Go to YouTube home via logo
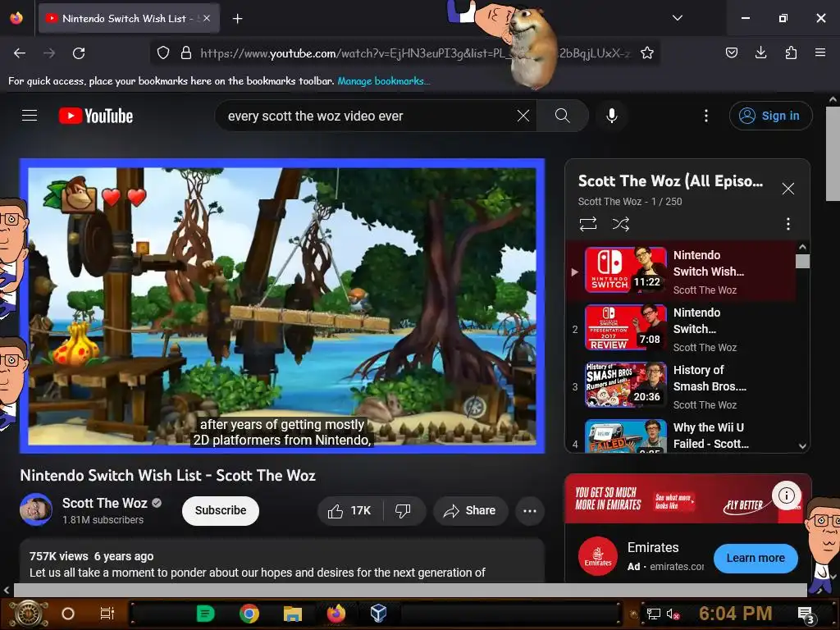 click(96, 116)
